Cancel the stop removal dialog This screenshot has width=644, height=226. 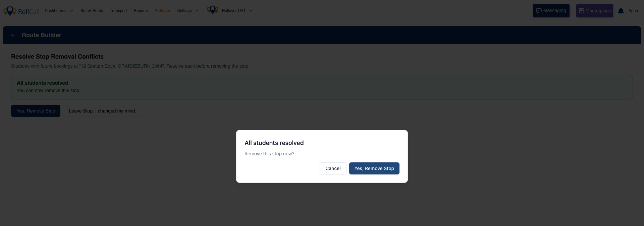333,168
